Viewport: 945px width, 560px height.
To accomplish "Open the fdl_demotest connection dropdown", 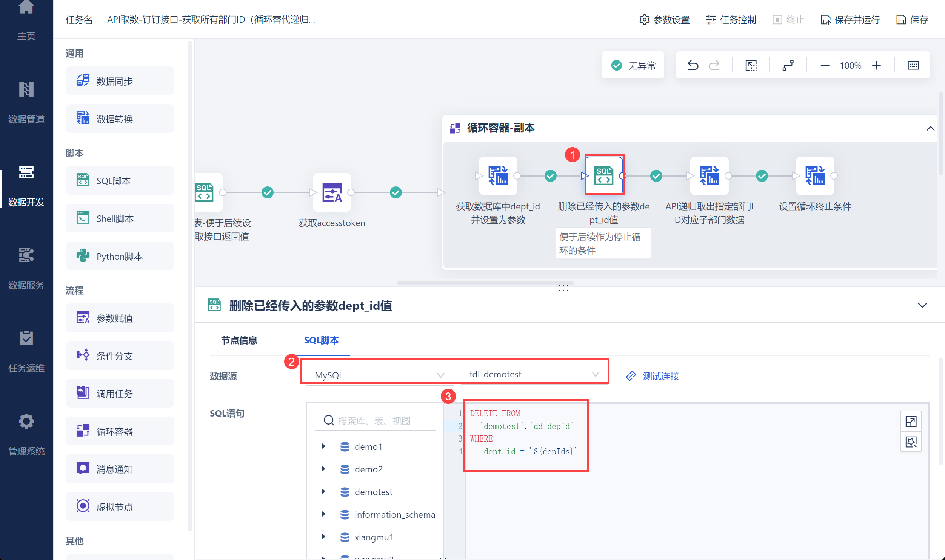I will (533, 374).
